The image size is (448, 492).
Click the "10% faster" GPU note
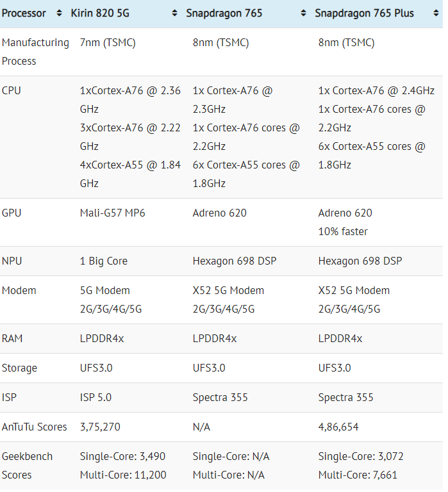tap(343, 231)
